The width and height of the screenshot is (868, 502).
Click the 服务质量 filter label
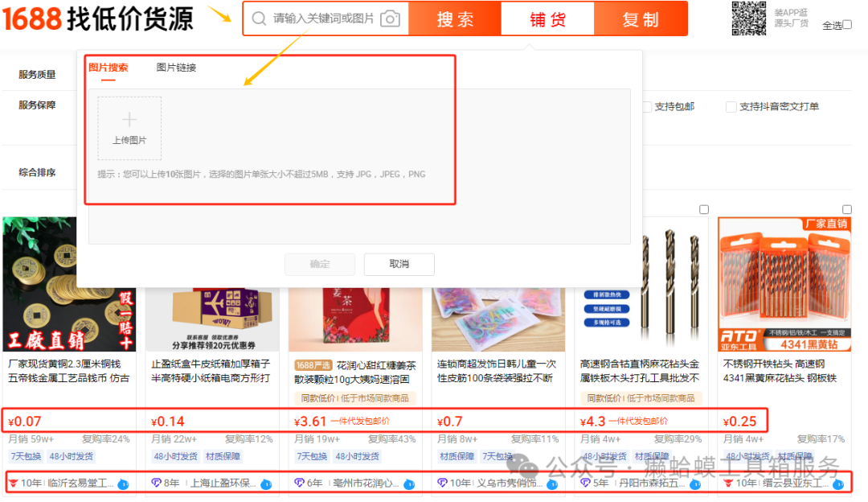37,74
